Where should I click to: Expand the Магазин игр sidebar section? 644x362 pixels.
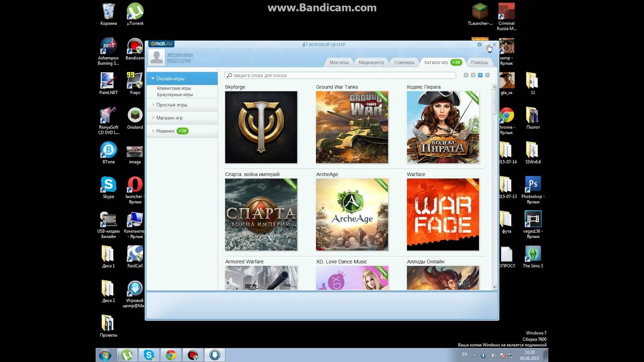[182, 118]
